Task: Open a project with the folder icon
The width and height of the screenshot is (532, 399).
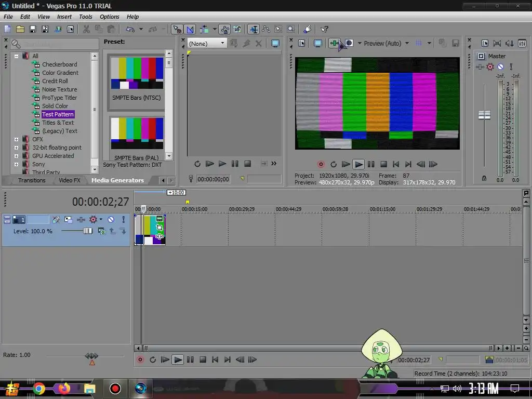Action: pos(20,29)
